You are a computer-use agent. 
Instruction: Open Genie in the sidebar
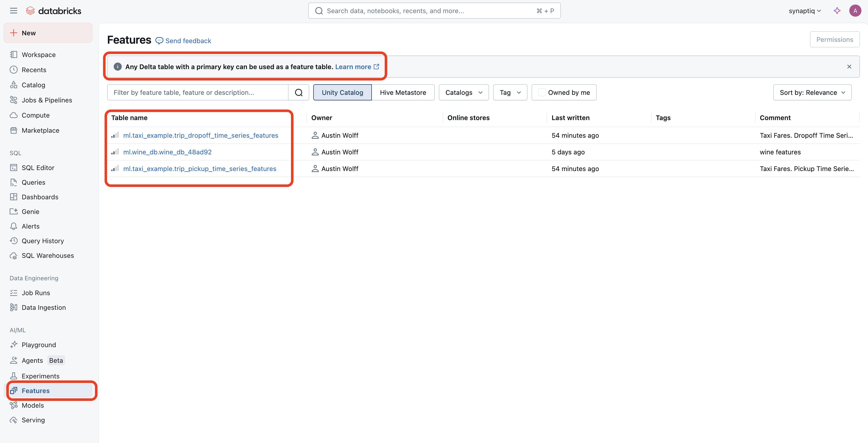pyautogui.click(x=30, y=212)
